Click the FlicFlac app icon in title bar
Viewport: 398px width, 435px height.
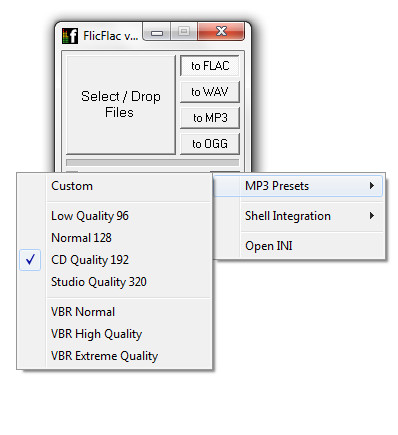(x=70, y=36)
